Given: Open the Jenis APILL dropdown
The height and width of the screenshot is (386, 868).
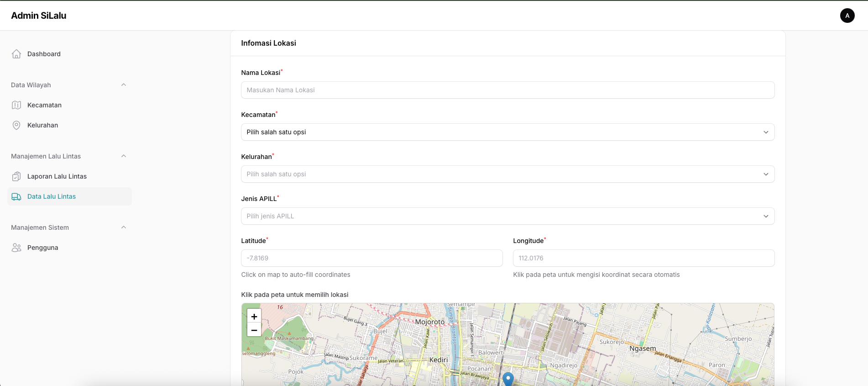Looking at the screenshot, I should [507, 216].
